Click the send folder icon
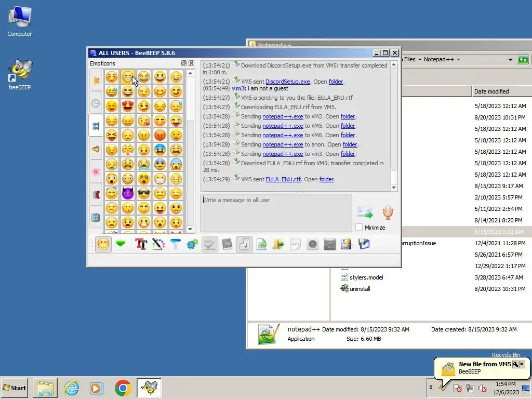 click(278, 244)
